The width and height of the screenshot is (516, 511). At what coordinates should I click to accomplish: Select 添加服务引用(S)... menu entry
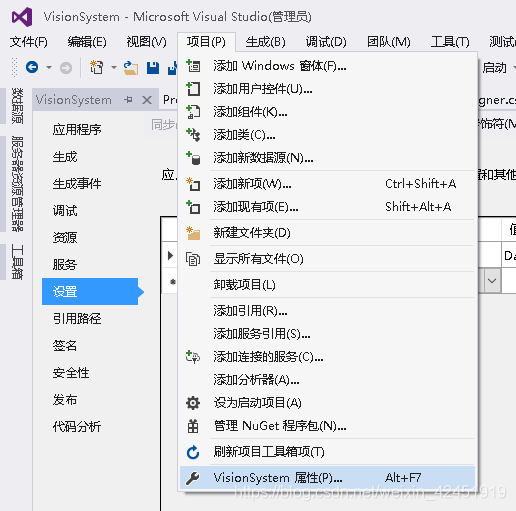(327, 334)
